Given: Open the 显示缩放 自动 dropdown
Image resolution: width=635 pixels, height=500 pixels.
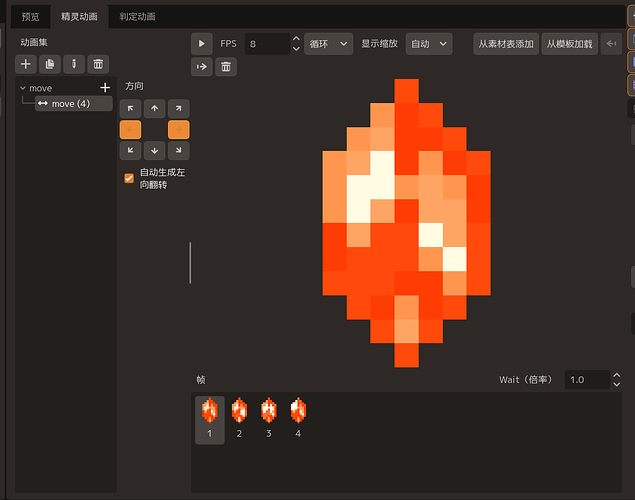Looking at the screenshot, I should coord(429,44).
